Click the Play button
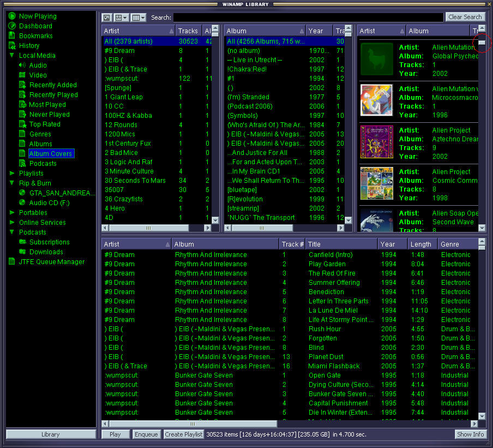 point(116,434)
